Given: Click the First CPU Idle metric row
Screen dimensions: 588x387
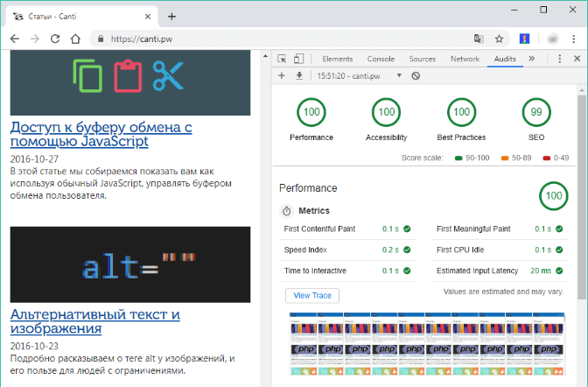Looking at the screenshot, I should click(500, 250).
